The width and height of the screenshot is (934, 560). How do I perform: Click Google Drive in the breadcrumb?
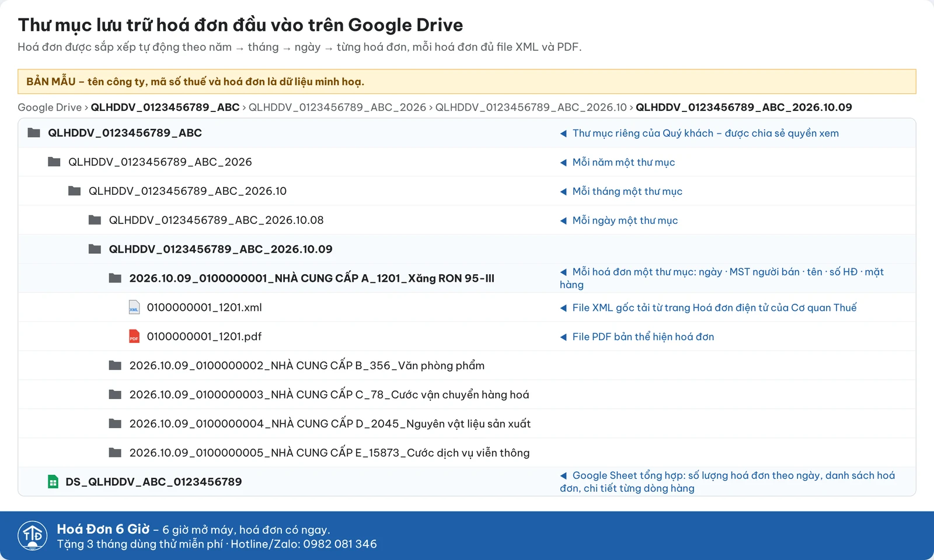pyautogui.click(x=50, y=107)
